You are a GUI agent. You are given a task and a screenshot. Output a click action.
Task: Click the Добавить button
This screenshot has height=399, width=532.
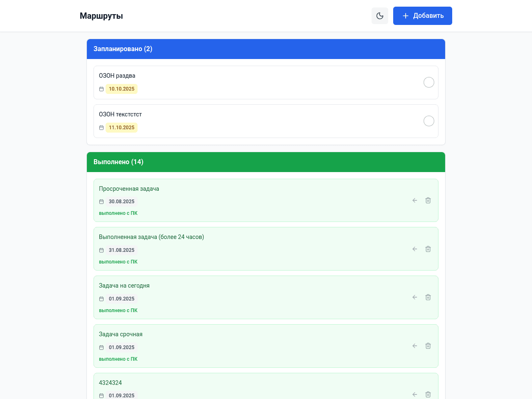pyautogui.click(x=423, y=16)
